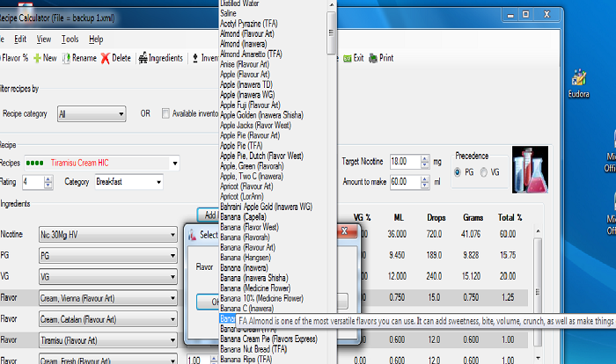
Task: Select Saline in the flavor list
Action: pos(228,13)
